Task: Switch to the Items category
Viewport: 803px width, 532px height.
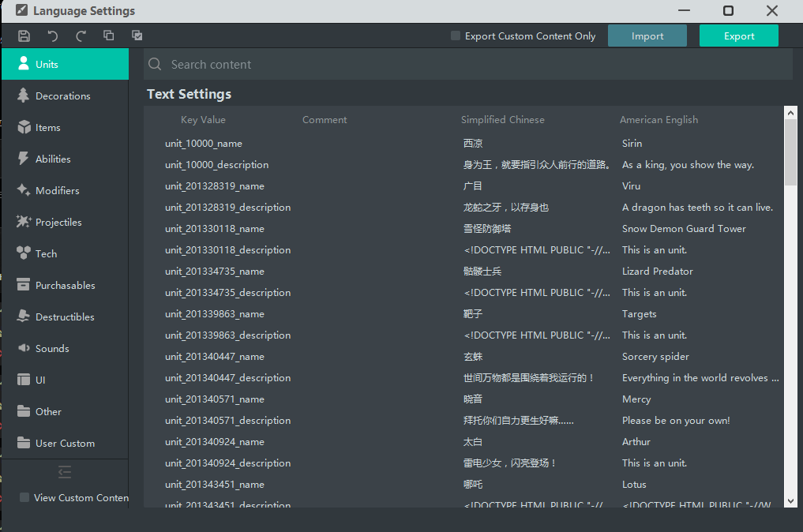Action: [x=47, y=127]
